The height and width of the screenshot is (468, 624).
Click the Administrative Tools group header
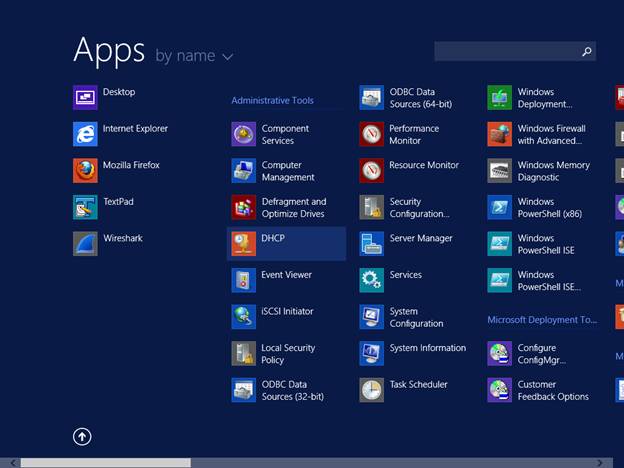tap(272, 100)
